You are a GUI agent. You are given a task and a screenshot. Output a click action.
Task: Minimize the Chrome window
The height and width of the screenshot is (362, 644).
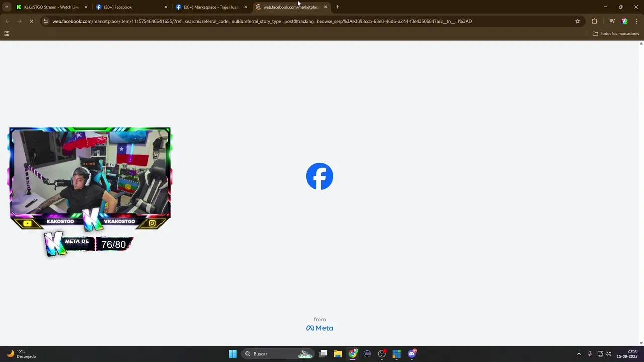605,7
